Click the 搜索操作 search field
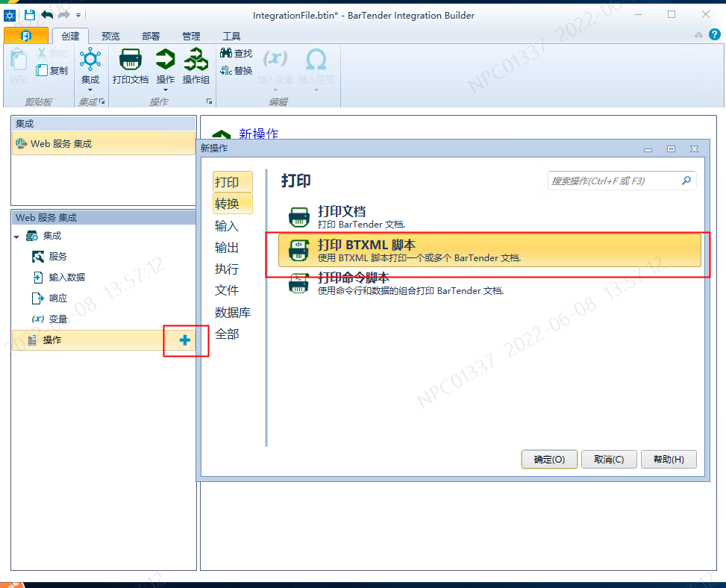726x588 pixels. [x=621, y=180]
